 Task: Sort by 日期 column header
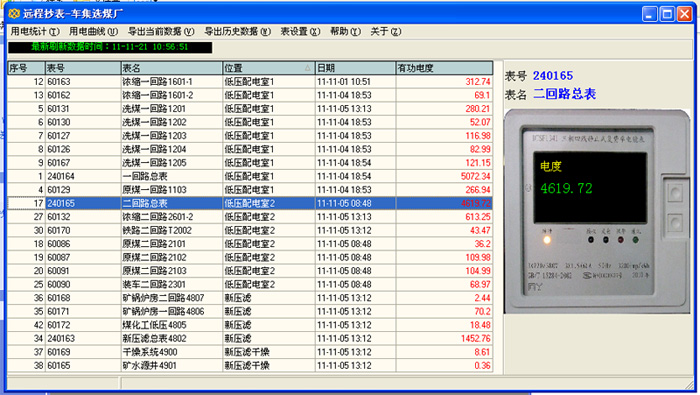point(355,68)
